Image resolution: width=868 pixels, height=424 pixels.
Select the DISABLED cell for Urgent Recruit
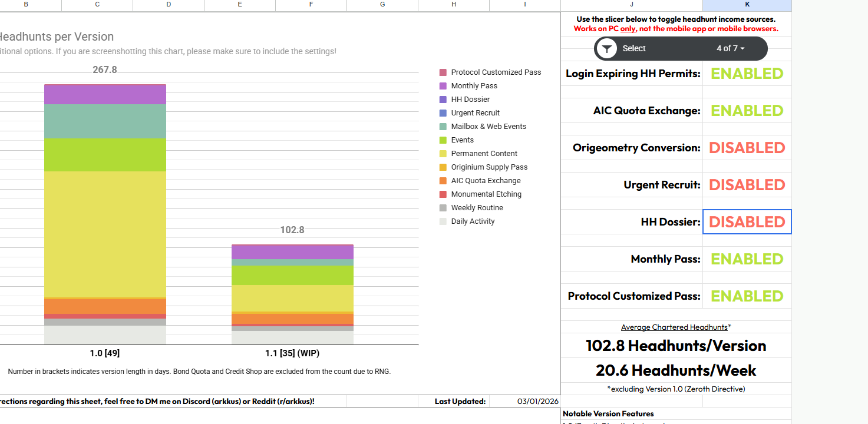[747, 185]
